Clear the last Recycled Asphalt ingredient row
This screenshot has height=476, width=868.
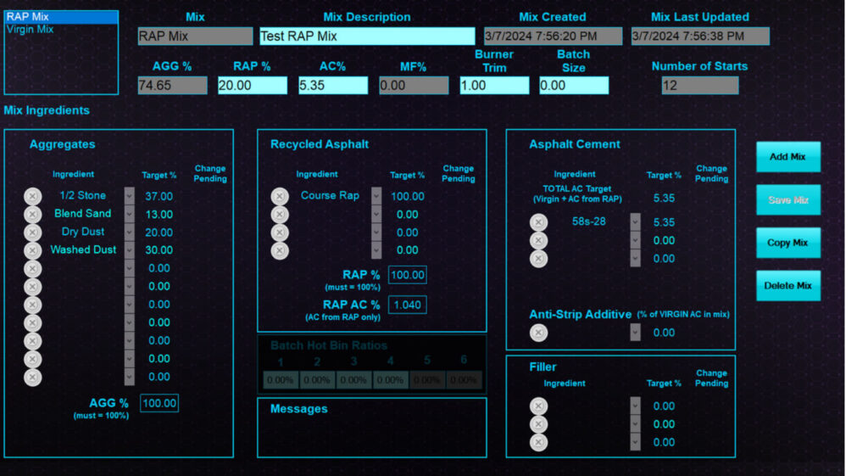[280, 250]
